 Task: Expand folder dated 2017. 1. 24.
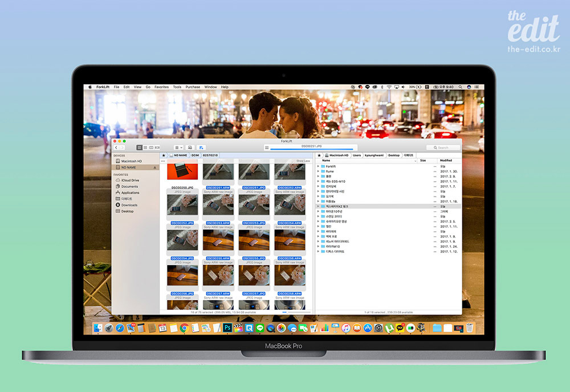(319, 246)
